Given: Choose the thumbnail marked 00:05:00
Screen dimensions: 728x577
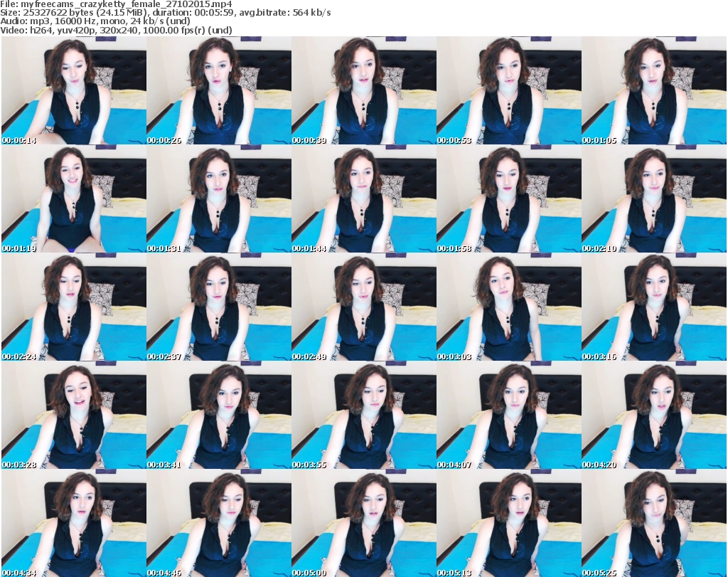Looking at the screenshot, I should point(364,523).
